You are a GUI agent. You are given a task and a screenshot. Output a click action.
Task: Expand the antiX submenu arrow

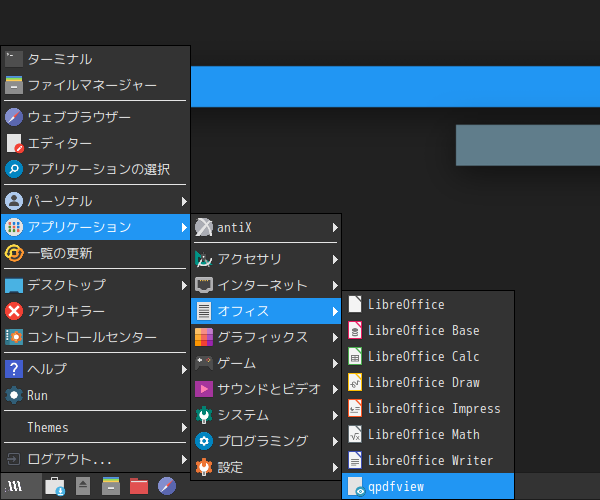335,228
